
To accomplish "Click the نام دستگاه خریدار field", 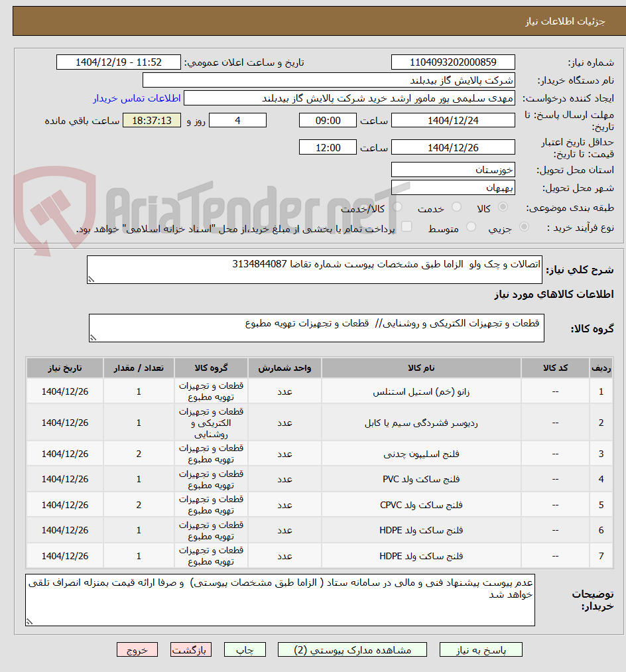I will point(329,80).
